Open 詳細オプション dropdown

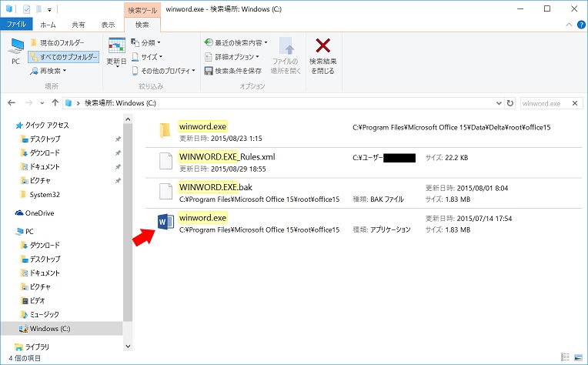tap(232, 57)
